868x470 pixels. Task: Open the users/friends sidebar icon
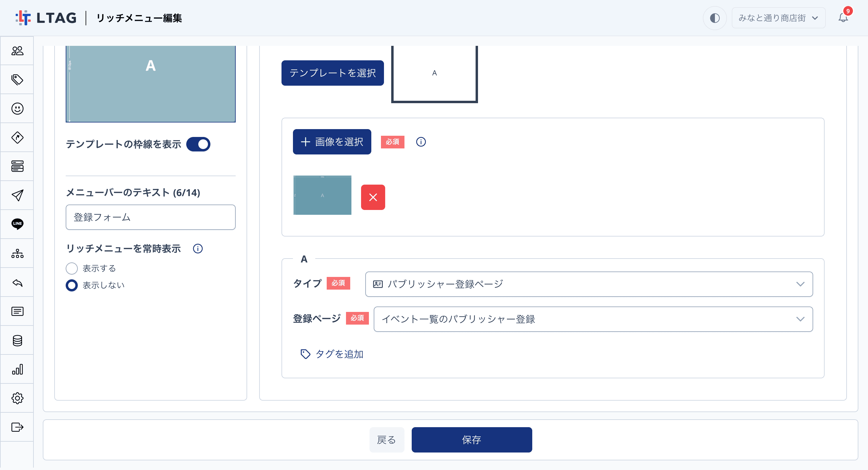[17, 51]
